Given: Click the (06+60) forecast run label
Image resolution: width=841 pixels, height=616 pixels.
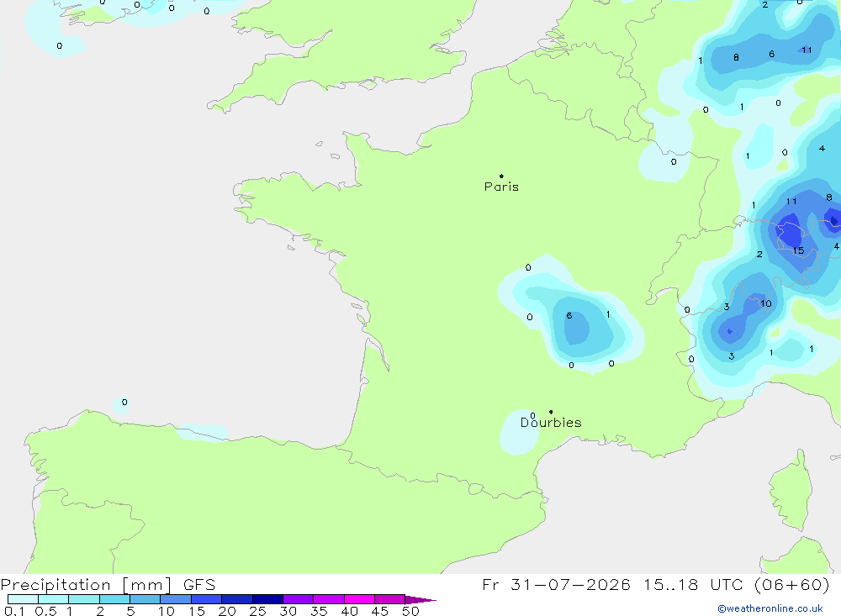Looking at the screenshot, I should [x=792, y=584].
